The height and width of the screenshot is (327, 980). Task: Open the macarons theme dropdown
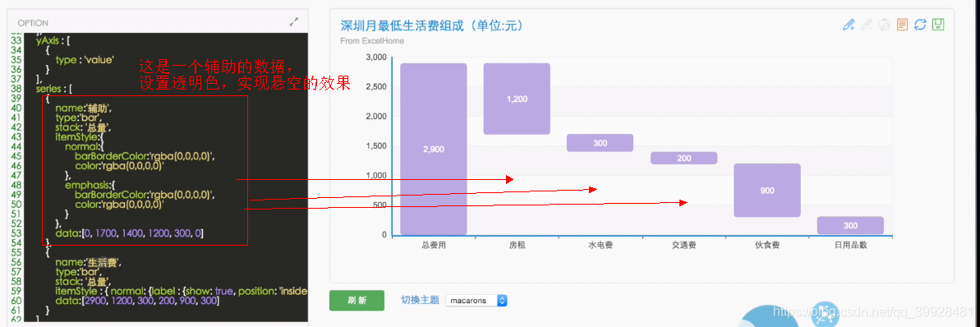click(476, 301)
